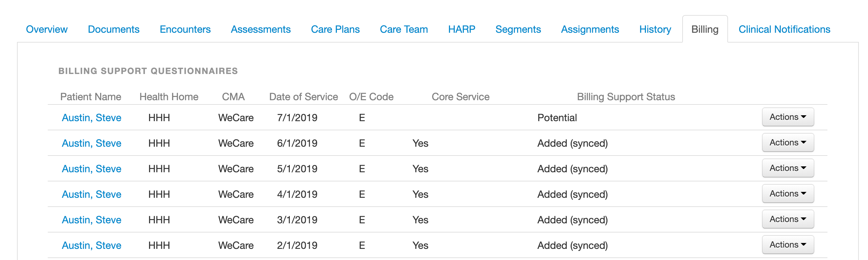
Task: Open Actions dropdown for 7/1/2019 row
Action: (x=788, y=117)
